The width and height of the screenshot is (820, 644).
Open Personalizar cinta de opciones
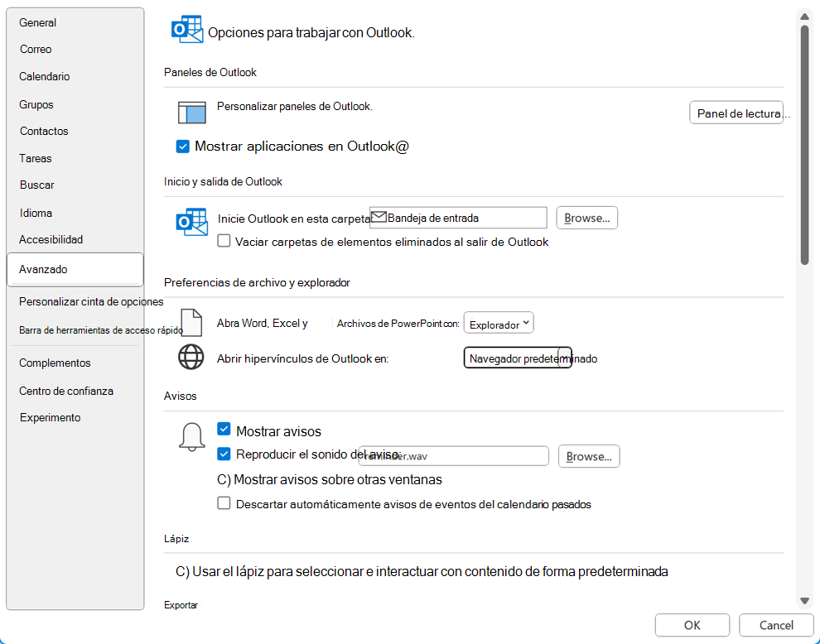tap(91, 301)
